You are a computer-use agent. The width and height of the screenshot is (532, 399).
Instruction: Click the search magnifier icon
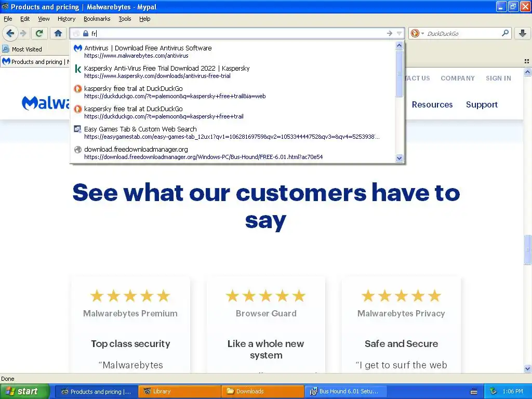click(505, 33)
